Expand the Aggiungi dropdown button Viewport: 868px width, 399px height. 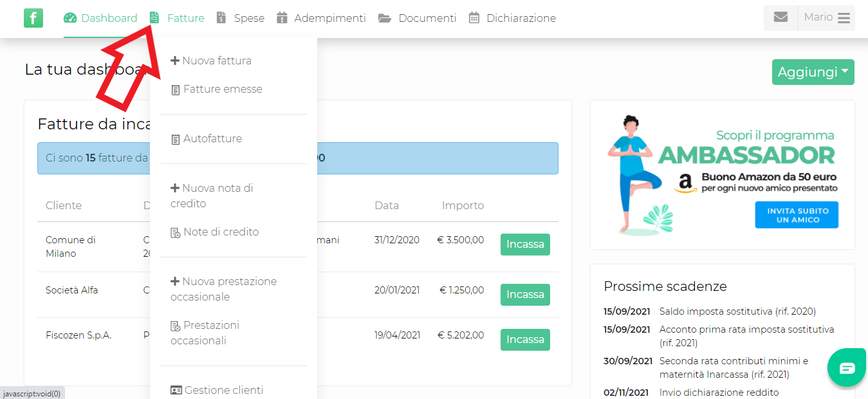[x=813, y=72]
